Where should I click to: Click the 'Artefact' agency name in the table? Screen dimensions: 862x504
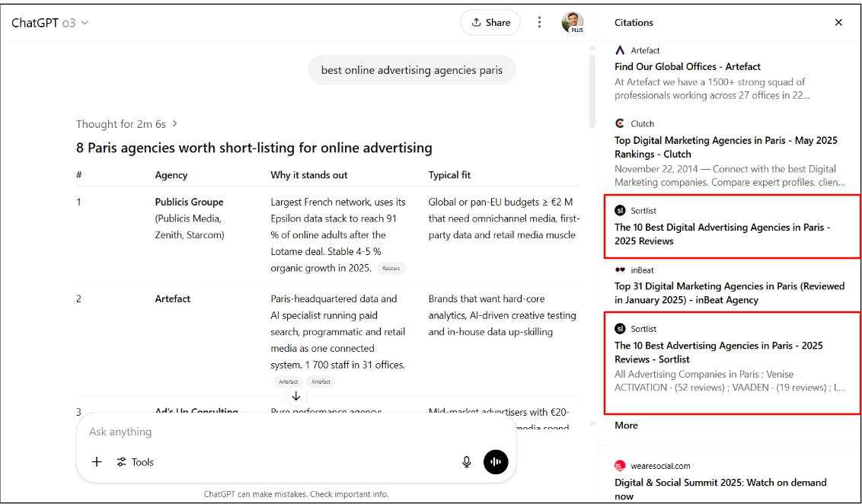coord(173,299)
